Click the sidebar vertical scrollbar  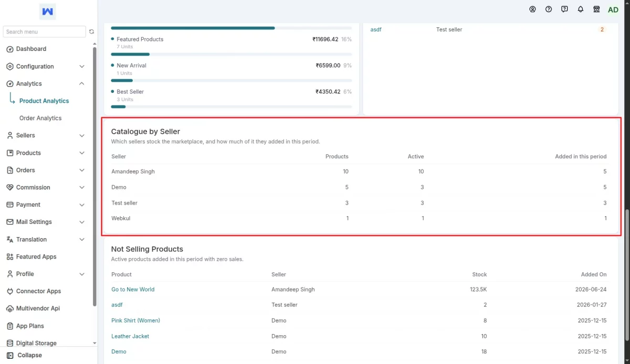click(94, 176)
